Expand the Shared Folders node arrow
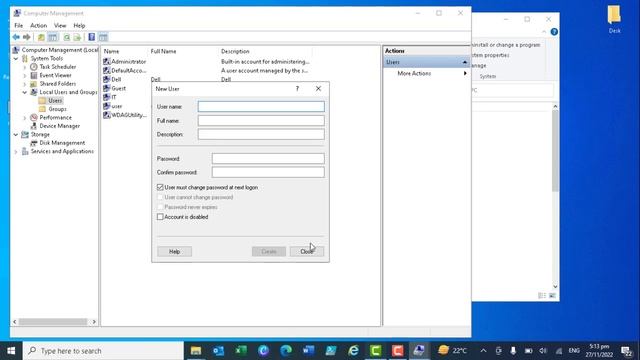 25,84
